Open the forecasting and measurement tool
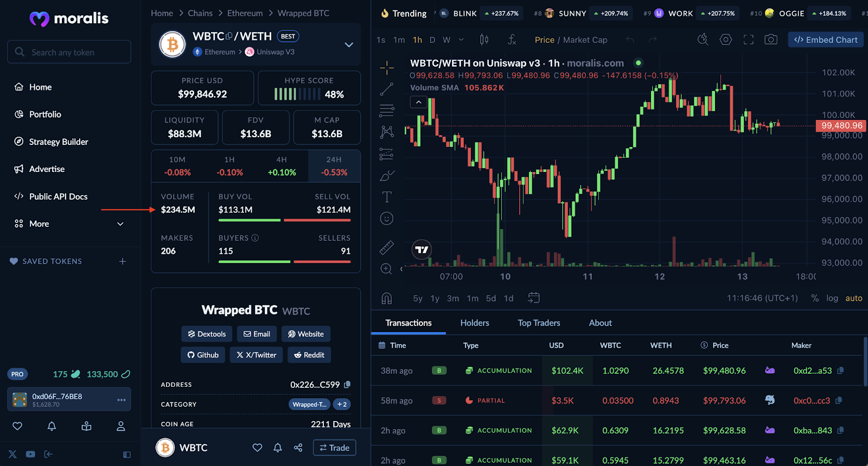Screen dimensions: 868x466 coord(386,154)
